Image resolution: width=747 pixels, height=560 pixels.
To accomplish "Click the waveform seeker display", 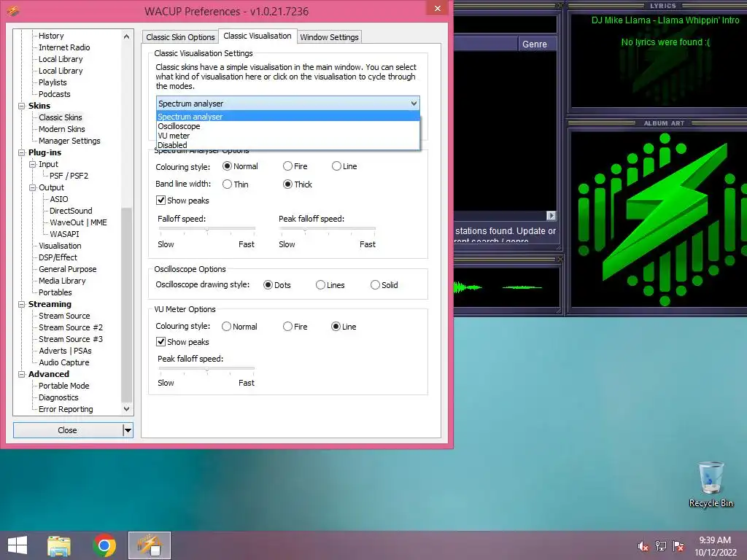I will [x=506, y=287].
